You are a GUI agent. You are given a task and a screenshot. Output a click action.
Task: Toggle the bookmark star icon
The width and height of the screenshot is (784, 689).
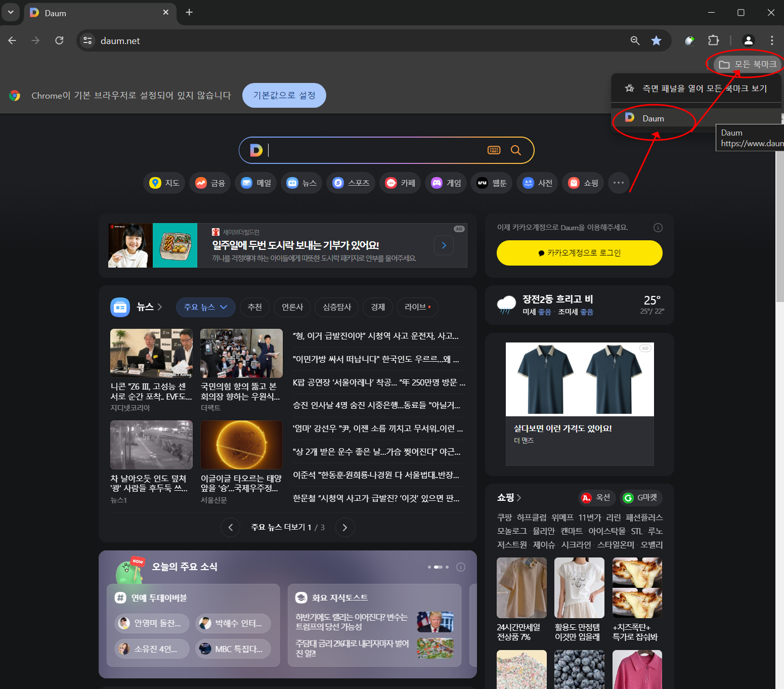click(656, 40)
